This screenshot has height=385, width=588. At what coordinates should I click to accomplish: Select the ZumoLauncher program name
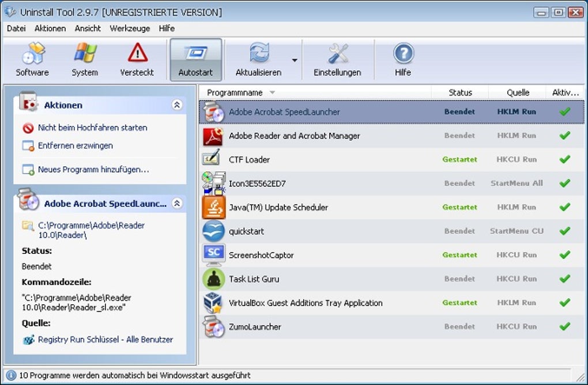(x=255, y=327)
